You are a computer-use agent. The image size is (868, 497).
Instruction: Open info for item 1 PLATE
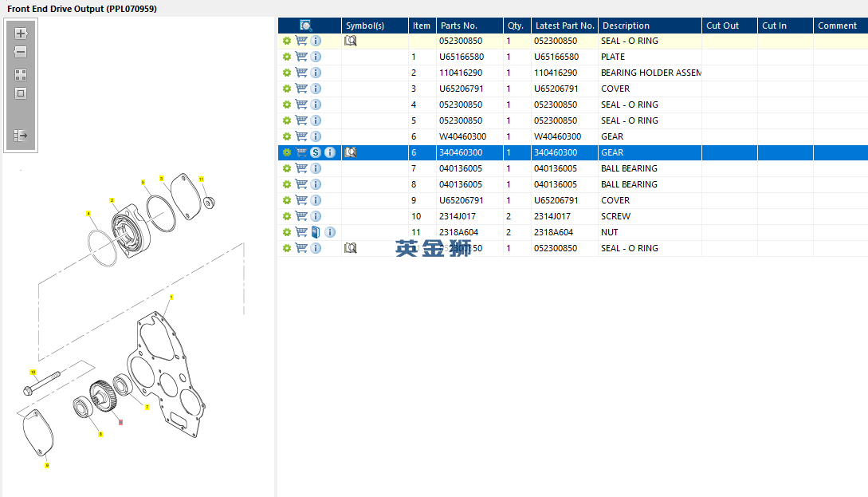pos(316,57)
